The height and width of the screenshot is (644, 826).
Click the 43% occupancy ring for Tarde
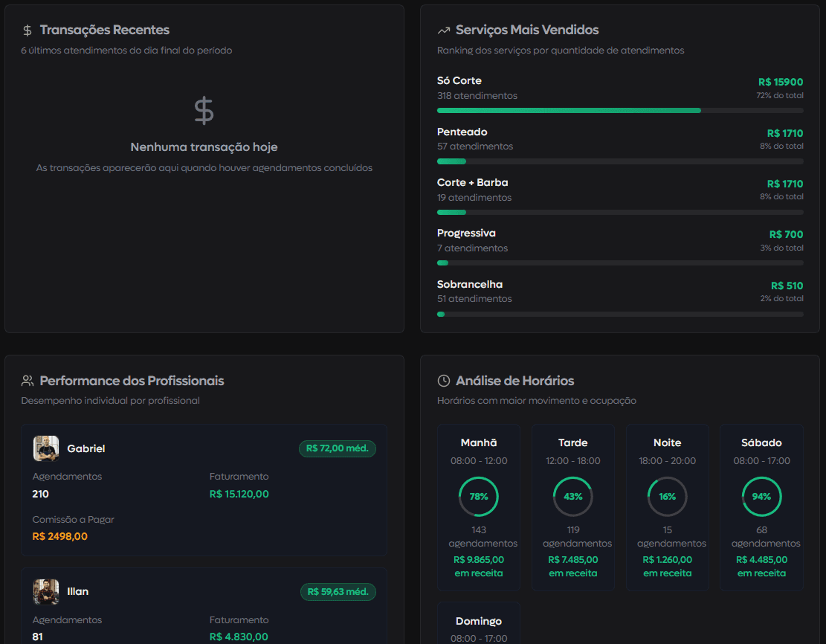572,497
